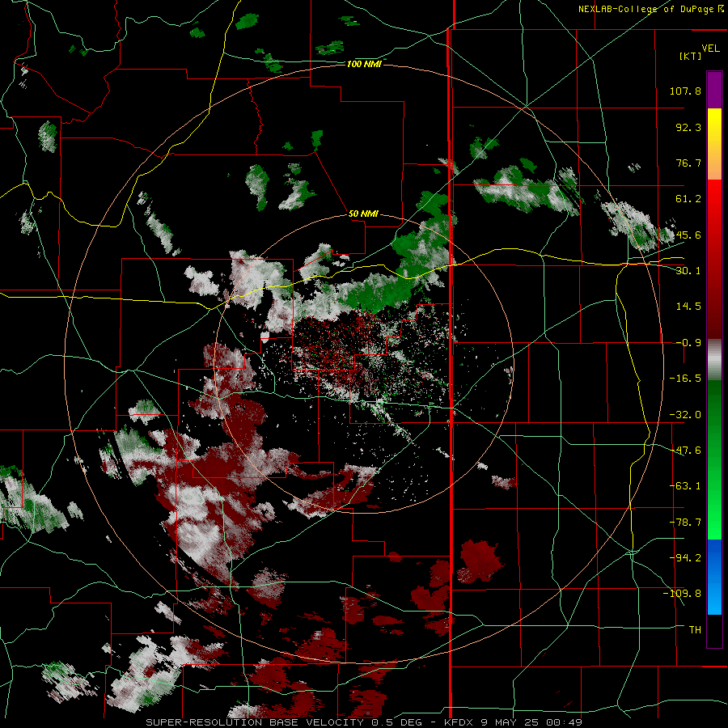Click the -78.7 velocity scale value
728x728 pixels.
tap(685, 523)
